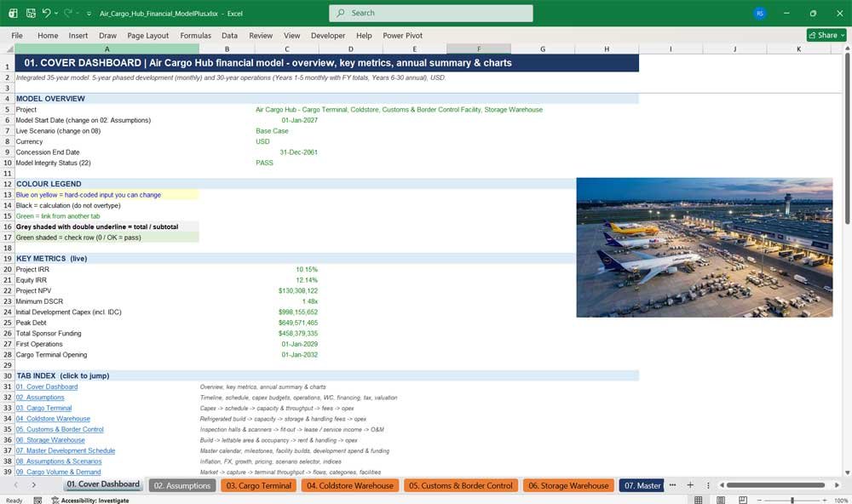Select the Peak Debt value $649,571,465
The height and width of the screenshot is (504, 852).
point(297,323)
